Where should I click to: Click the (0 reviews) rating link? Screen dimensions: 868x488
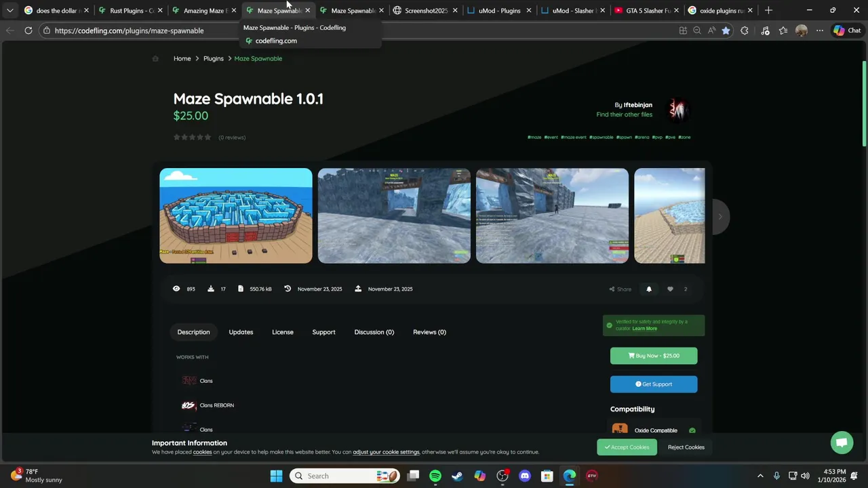[232, 138]
